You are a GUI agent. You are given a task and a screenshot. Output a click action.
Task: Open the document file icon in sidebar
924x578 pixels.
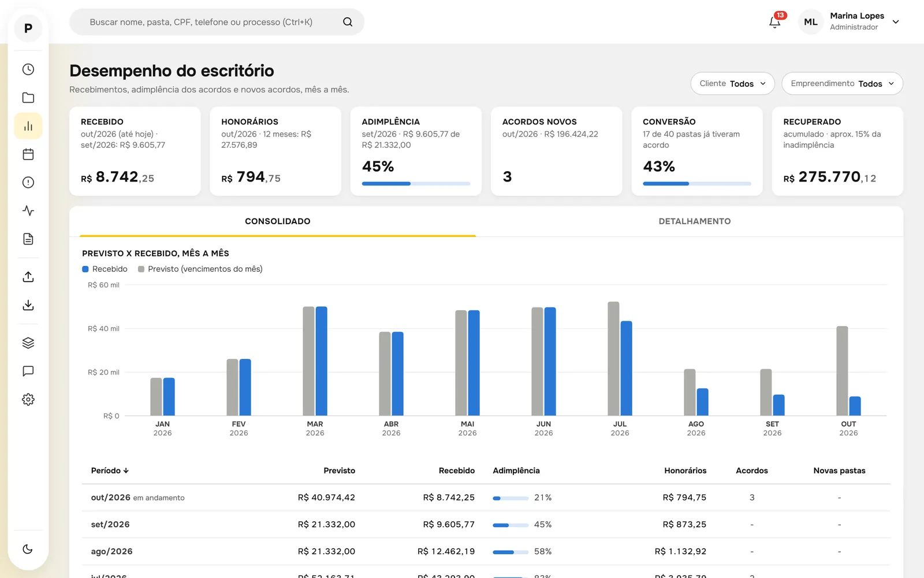tap(28, 239)
